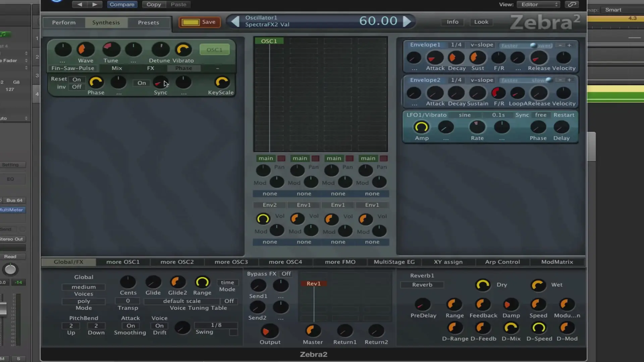This screenshot has width=644, height=362.
Task: Open the more OSC1 tab
Action: click(123, 262)
